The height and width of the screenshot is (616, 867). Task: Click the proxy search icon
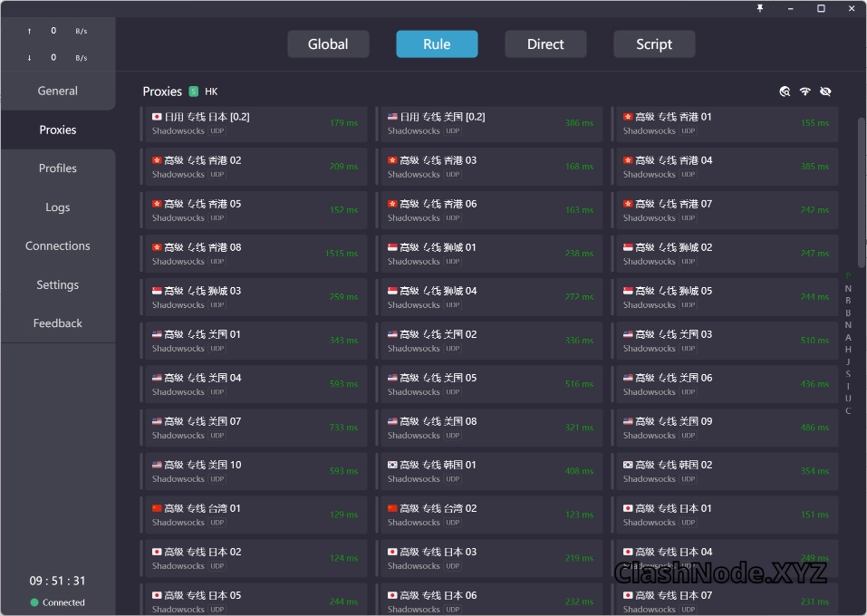[784, 91]
